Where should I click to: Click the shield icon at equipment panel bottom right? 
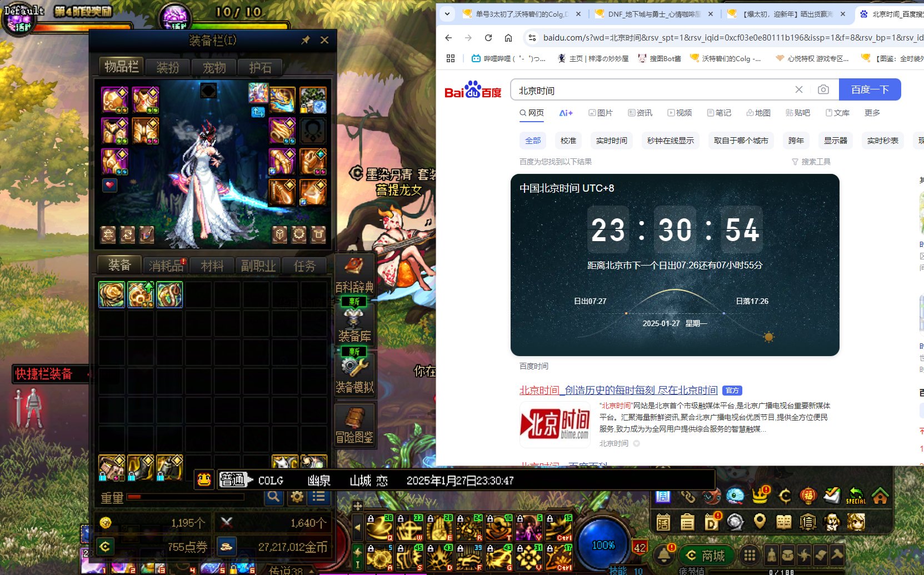tap(279, 234)
